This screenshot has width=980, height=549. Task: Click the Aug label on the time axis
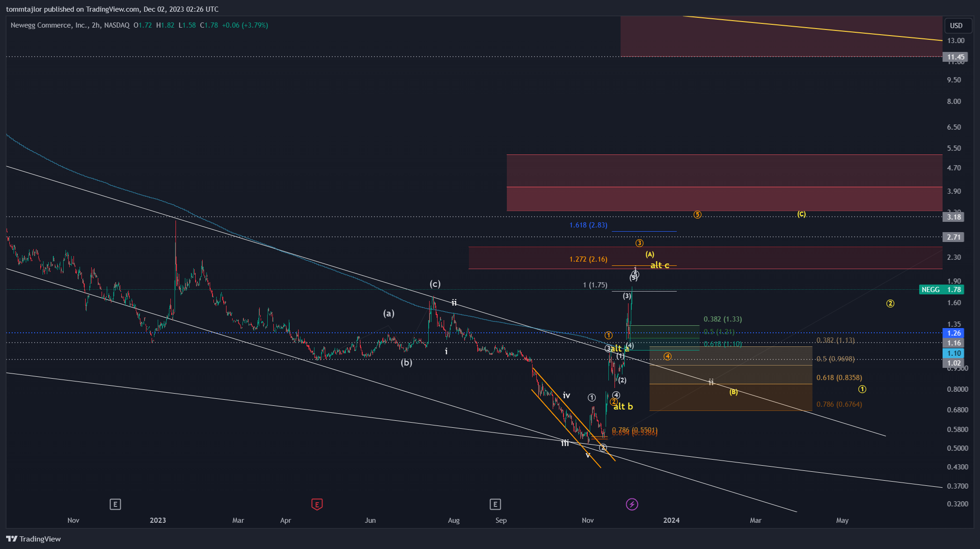[x=454, y=520]
